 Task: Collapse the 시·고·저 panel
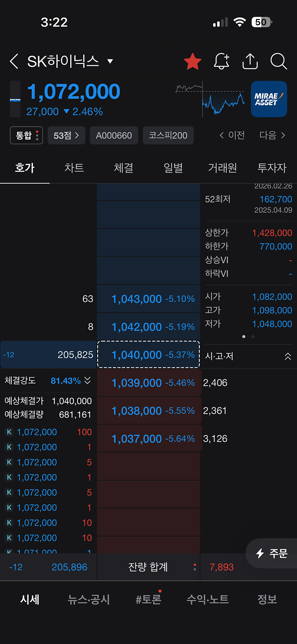tap(288, 356)
